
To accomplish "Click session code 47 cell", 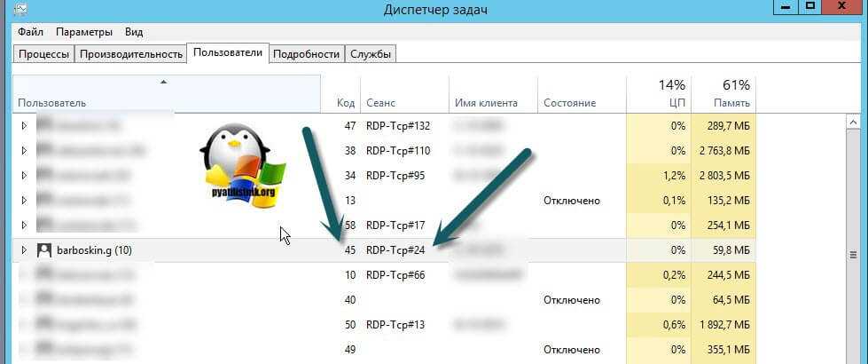I will click(350, 126).
